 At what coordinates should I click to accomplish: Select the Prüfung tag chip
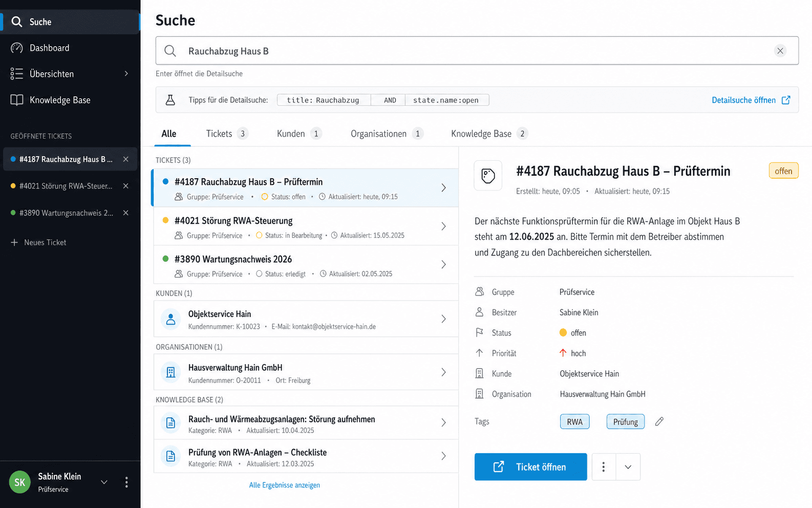[625, 421]
